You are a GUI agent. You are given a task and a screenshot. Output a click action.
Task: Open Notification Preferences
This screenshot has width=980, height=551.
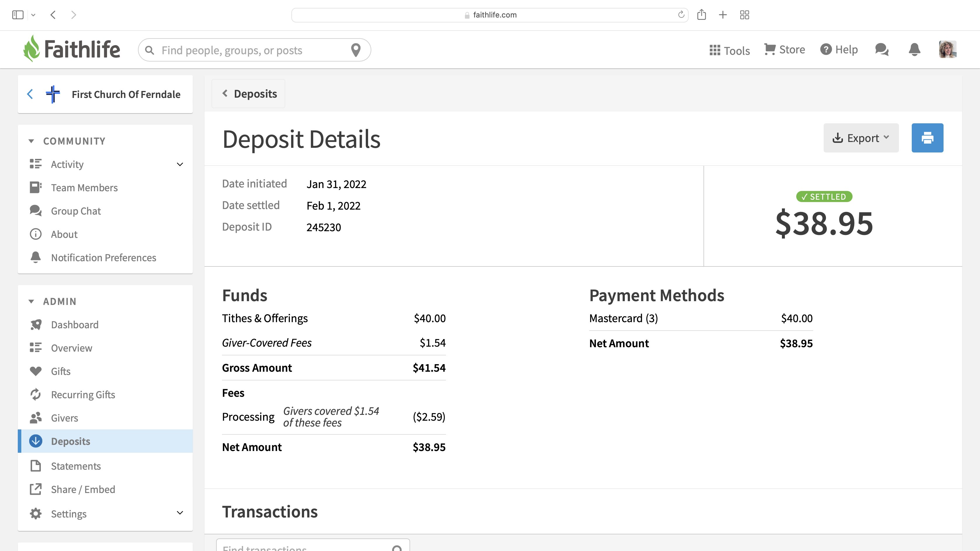[104, 257]
